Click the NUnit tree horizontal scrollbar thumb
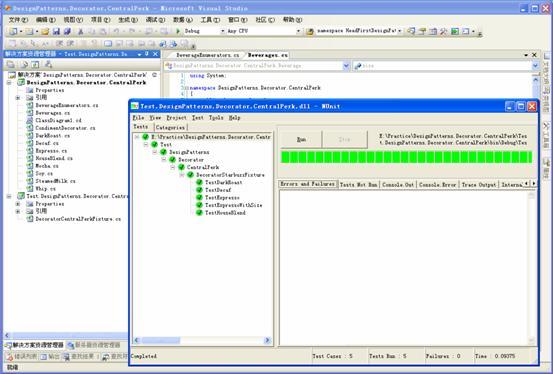 (160, 340)
